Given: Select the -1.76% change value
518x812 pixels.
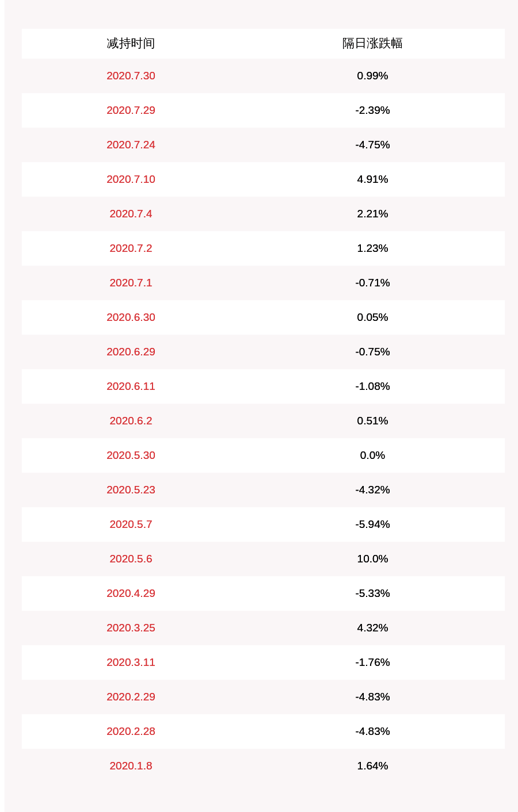Looking at the screenshot, I should point(372,662).
